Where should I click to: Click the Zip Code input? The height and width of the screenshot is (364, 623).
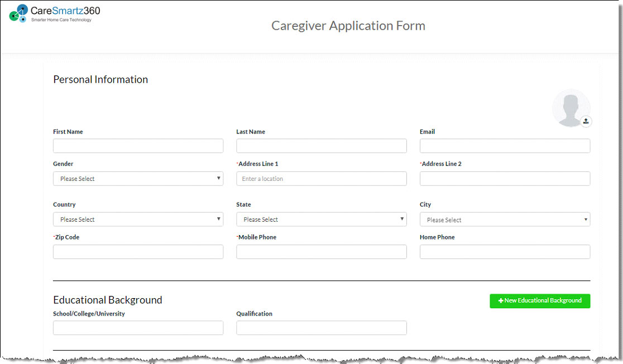tap(138, 252)
